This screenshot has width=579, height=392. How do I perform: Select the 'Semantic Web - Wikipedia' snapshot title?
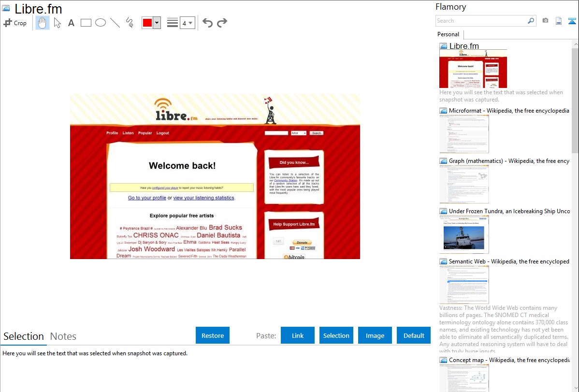[509, 261]
